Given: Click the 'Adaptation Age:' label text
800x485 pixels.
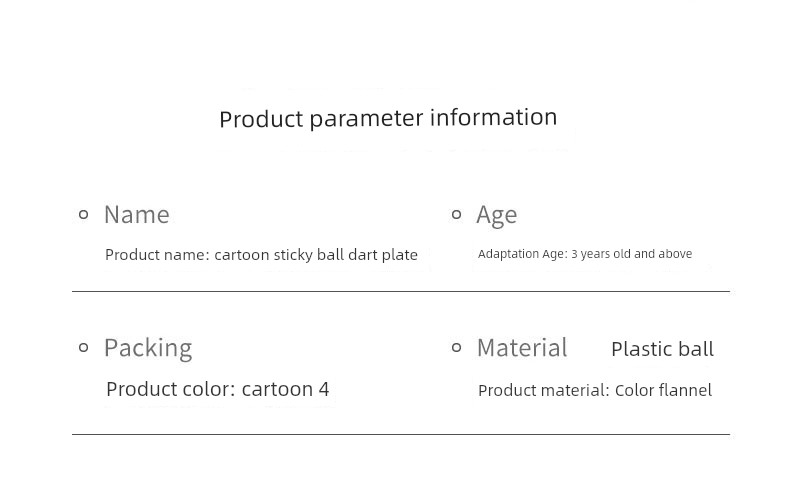Looking at the screenshot, I should pos(522,254).
